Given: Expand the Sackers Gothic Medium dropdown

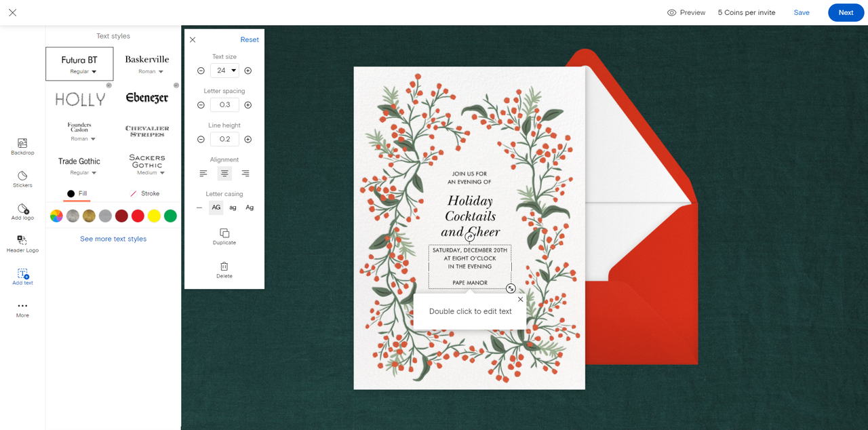Looking at the screenshot, I should [151, 173].
